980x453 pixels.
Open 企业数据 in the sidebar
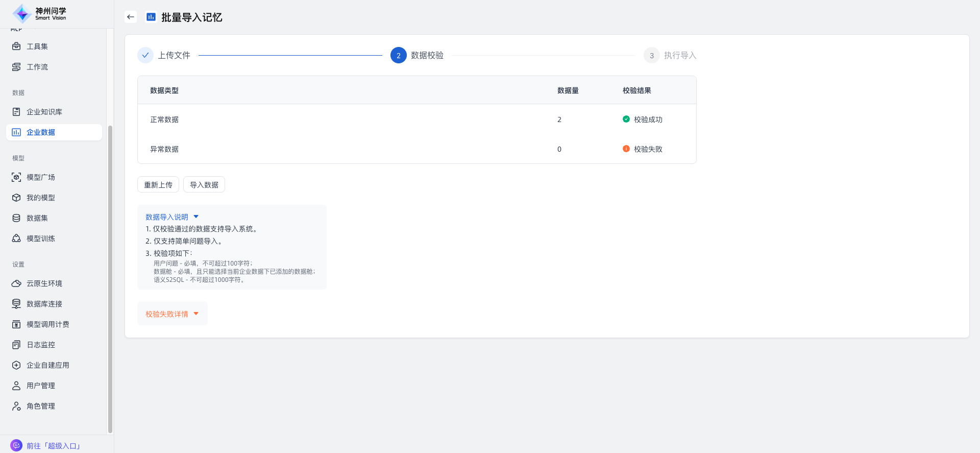pyautogui.click(x=41, y=132)
